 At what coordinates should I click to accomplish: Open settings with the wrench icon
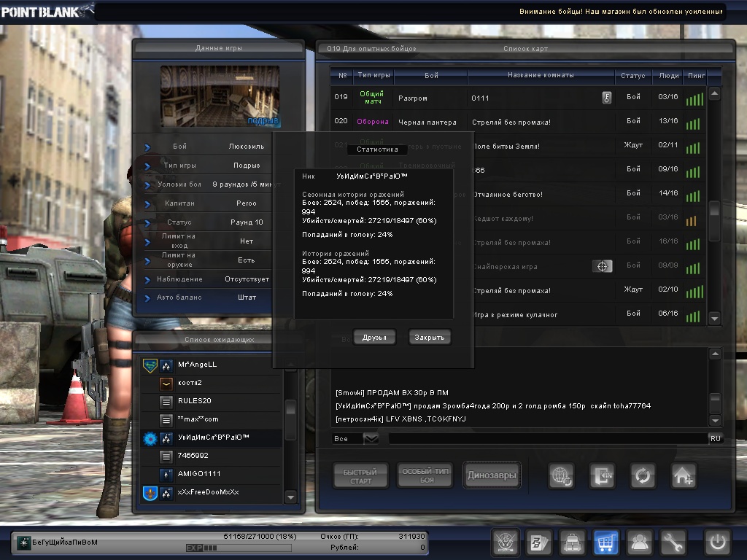672,542
